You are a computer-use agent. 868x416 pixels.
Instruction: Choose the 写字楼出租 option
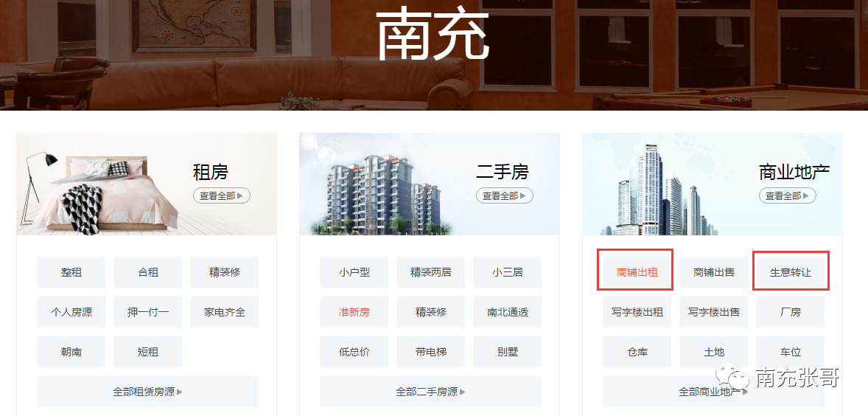(637, 312)
